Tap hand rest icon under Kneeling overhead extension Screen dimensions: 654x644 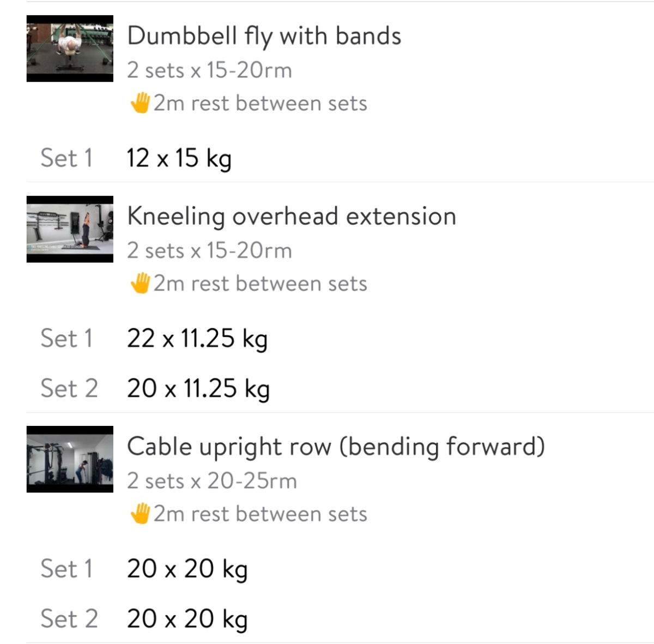(140, 284)
